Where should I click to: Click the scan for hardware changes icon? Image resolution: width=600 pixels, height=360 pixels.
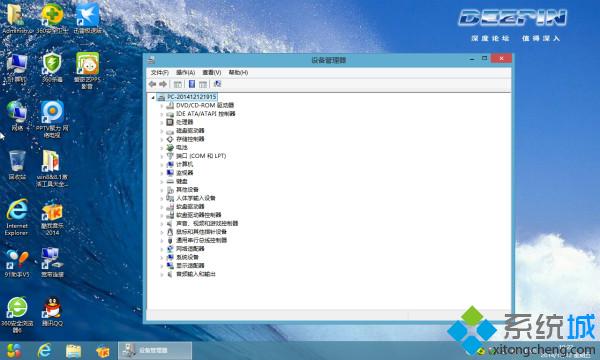(x=217, y=84)
